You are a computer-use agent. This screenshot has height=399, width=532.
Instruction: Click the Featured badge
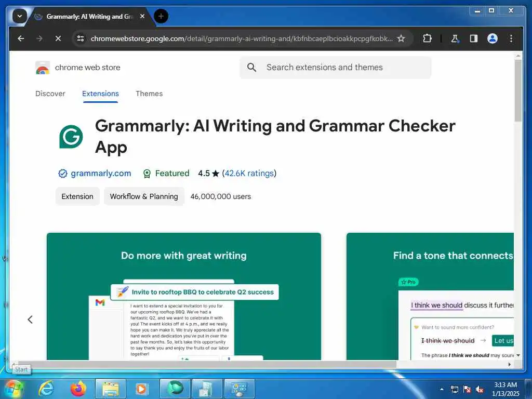(x=166, y=174)
